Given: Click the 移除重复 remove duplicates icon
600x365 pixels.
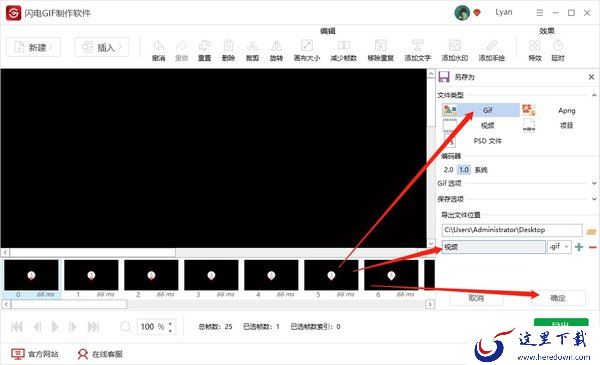Looking at the screenshot, I should point(380,46).
